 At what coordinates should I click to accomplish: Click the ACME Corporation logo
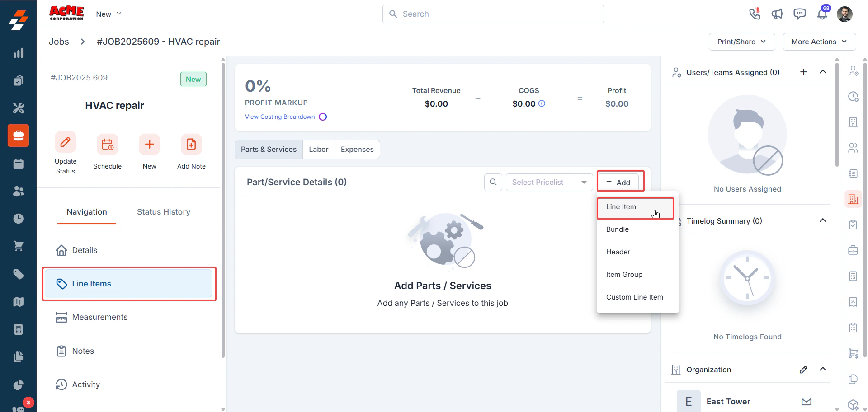(66, 13)
